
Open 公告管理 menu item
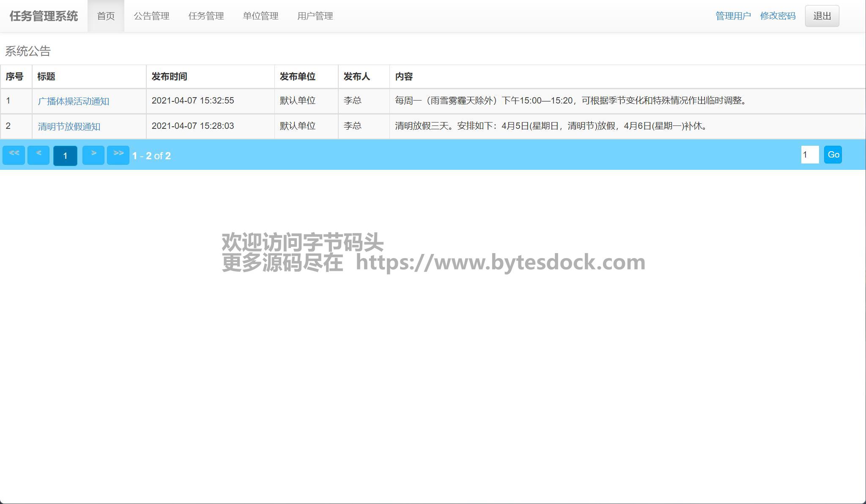click(x=151, y=16)
